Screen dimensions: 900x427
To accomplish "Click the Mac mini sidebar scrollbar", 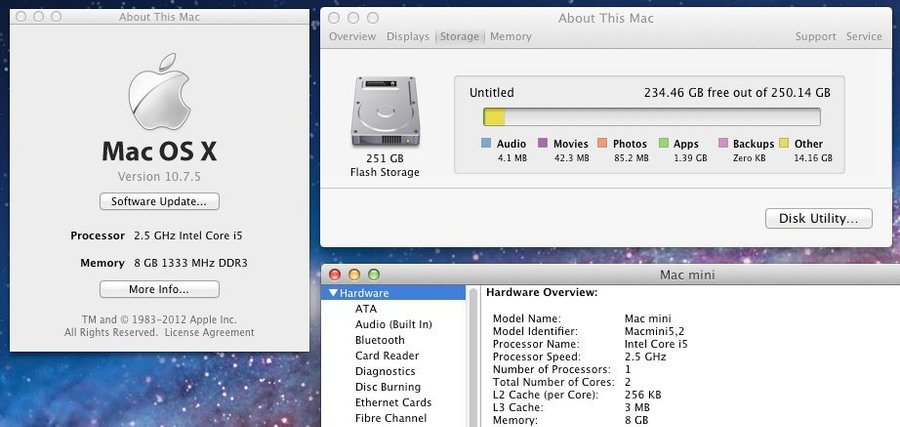I will coord(474,356).
